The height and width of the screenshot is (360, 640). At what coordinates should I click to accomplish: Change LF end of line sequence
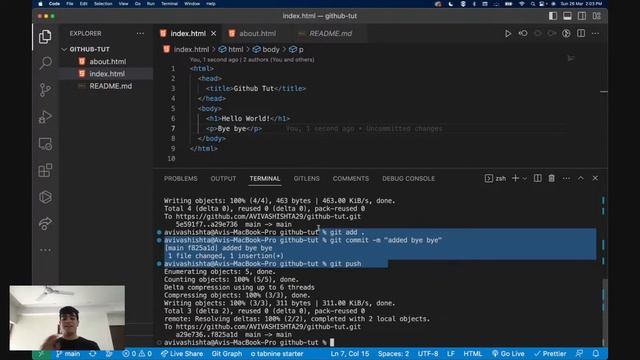(451, 353)
